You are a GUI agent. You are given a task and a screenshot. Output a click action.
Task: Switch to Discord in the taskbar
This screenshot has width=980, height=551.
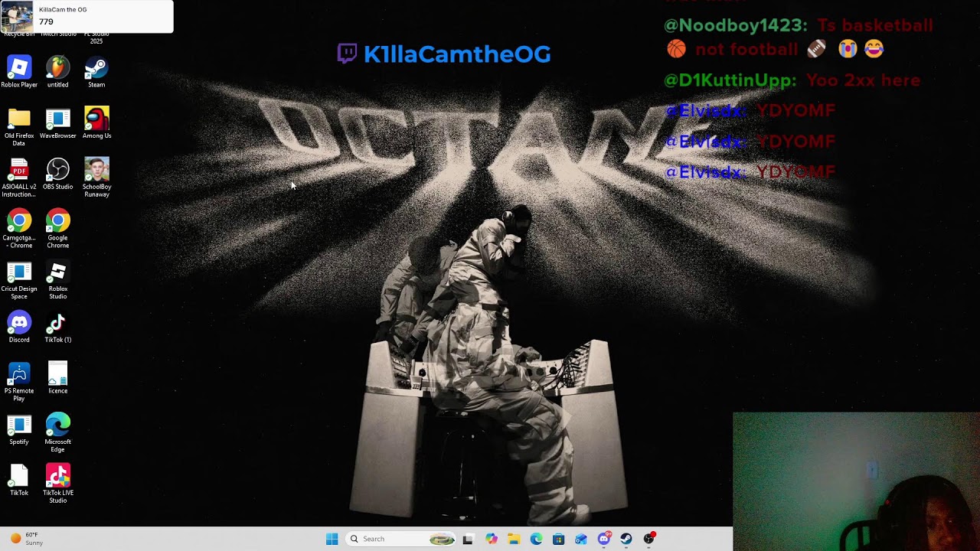point(603,539)
